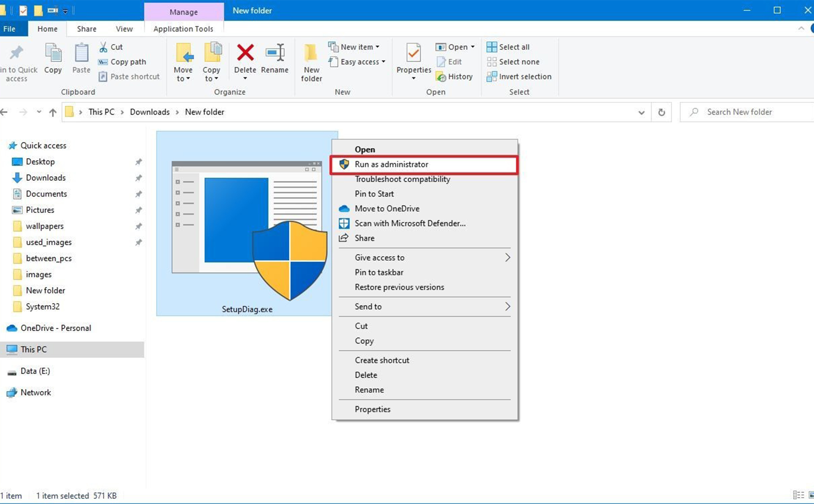Image resolution: width=814 pixels, height=504 pixels.
Task: Click the Rename ribbon icon
Action: pos(275,52)
